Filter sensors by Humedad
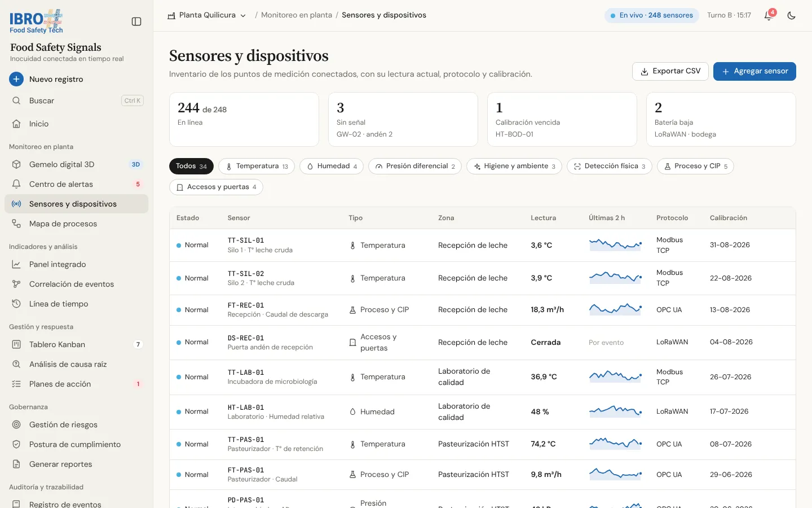812x508 pixels. (x=332, y=166)
